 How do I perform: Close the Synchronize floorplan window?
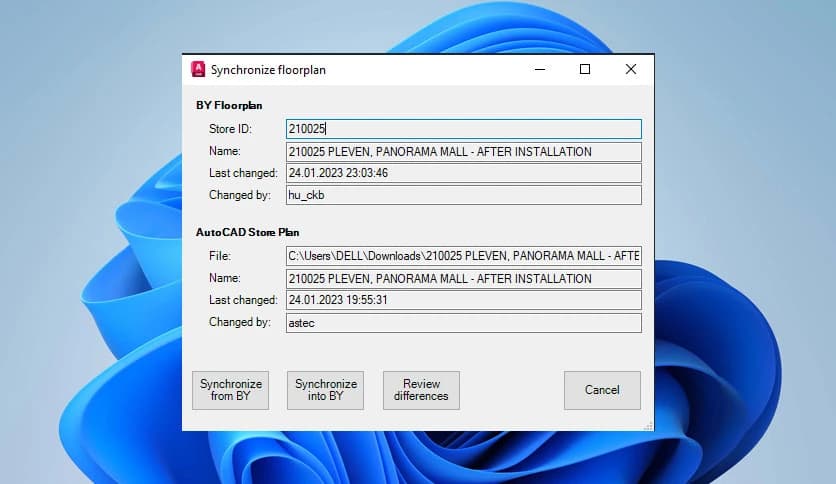coord(631,69)
